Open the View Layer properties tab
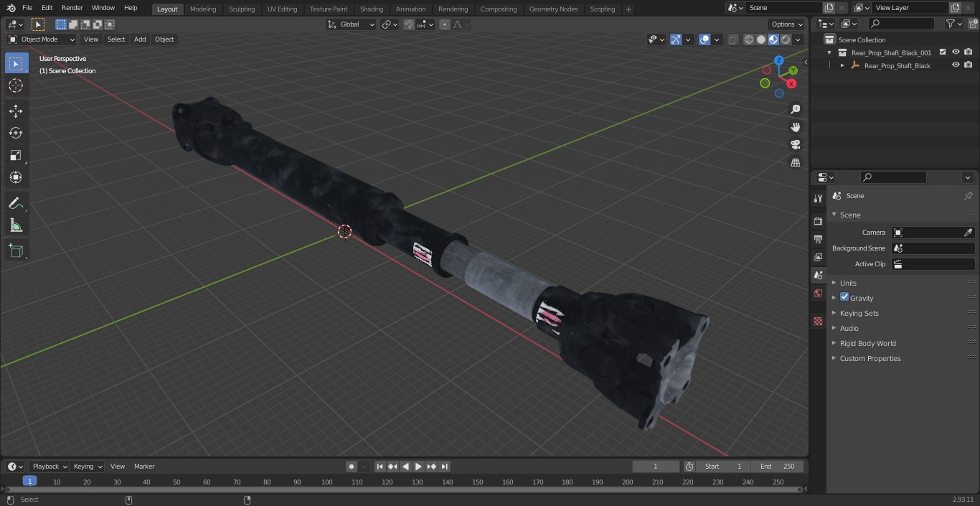 coord(818,257)
